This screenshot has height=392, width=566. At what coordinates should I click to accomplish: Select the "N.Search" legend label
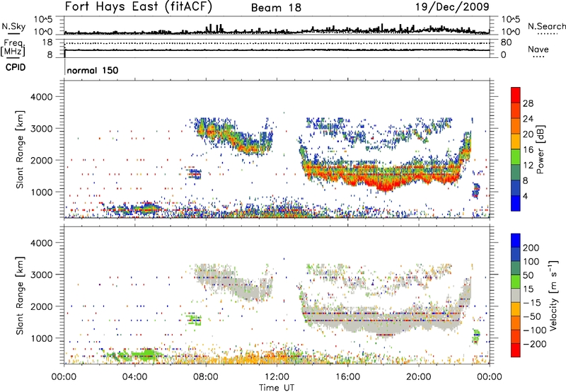tap(546, 26)
